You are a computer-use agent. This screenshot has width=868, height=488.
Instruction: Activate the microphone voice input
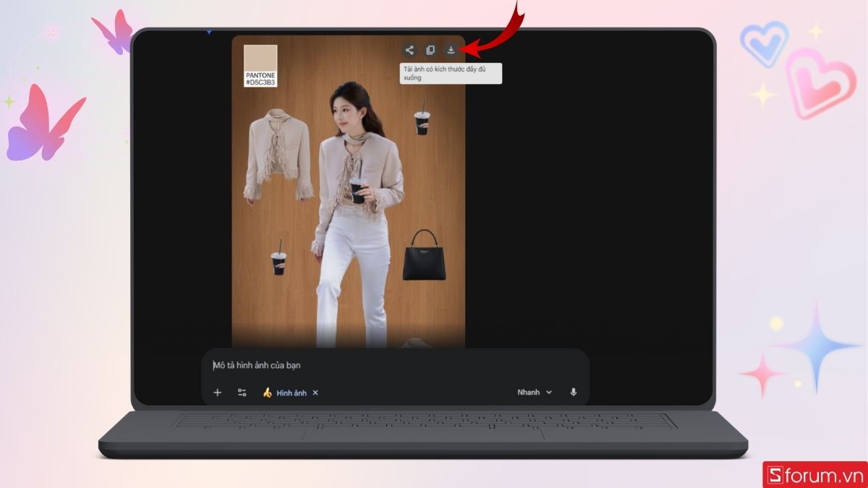(x=574, y=392)
